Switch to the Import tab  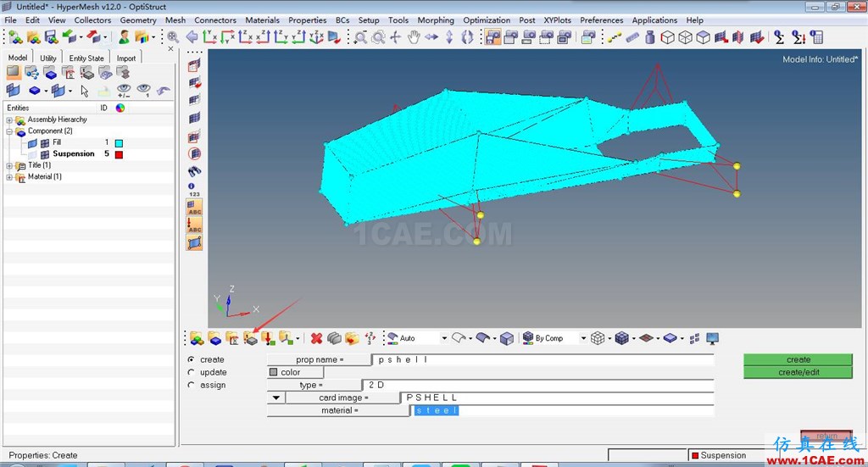(x=126, y=58)
